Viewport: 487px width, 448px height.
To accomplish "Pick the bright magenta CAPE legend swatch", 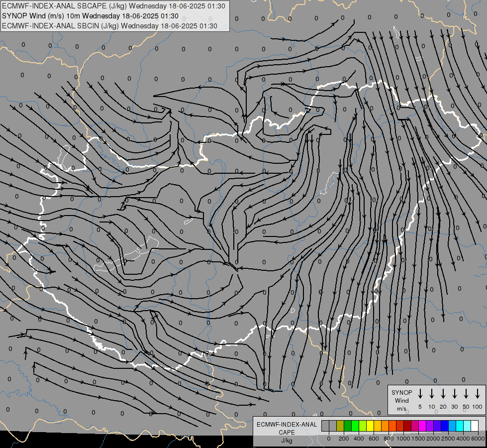I will pos(423,426).
